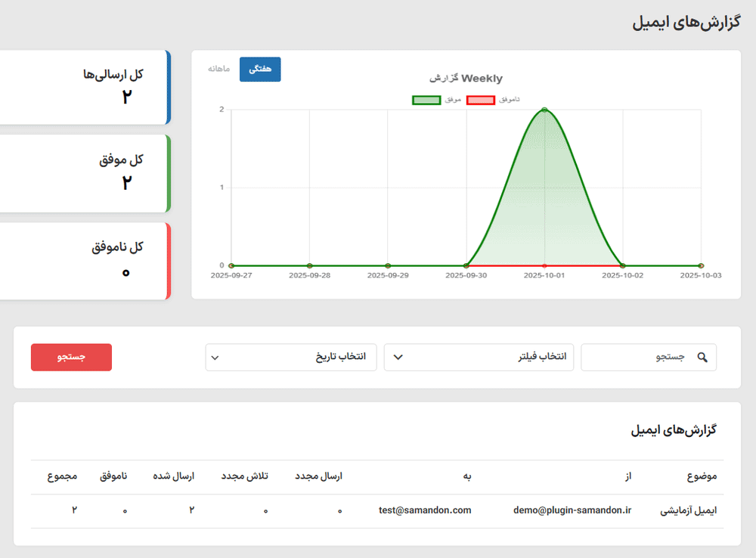Open the ایمیل آزمایشی row subject
The image size is (756, 558).
(x=689, y=511)
